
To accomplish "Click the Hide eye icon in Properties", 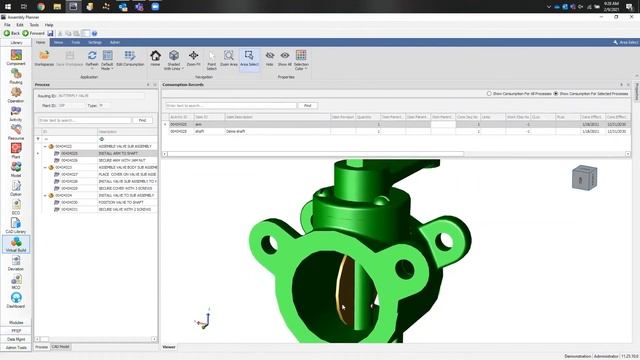I will tap(269, 58).
